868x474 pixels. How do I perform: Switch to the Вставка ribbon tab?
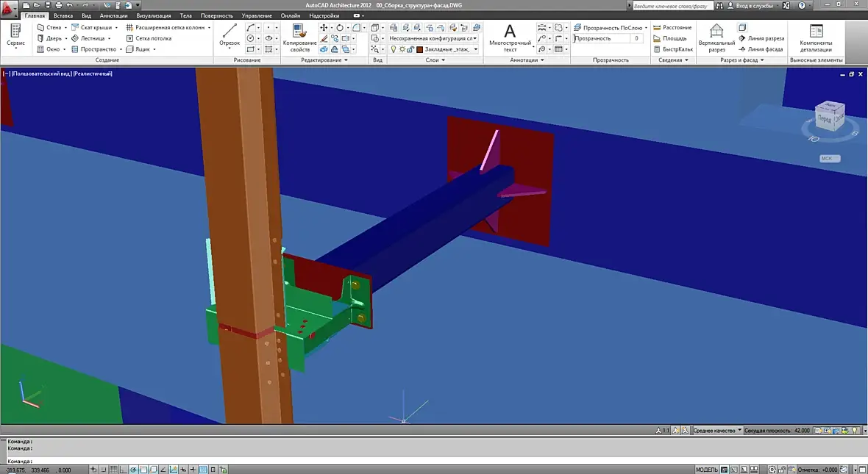[x=63, y=15]
